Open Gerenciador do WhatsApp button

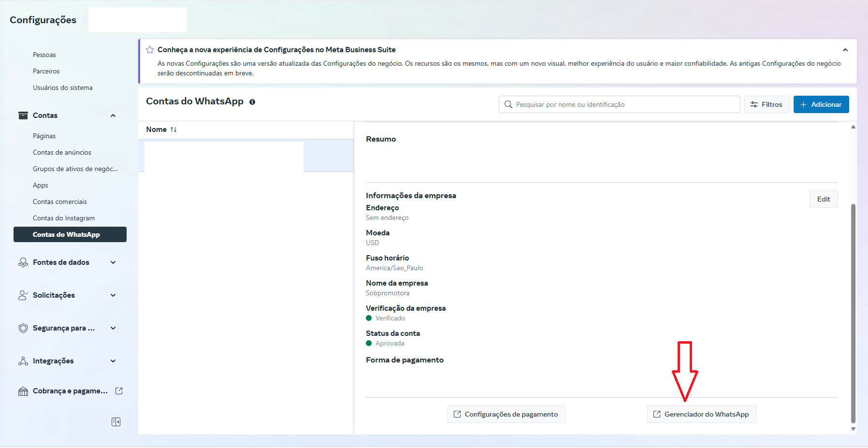point(701,414)
